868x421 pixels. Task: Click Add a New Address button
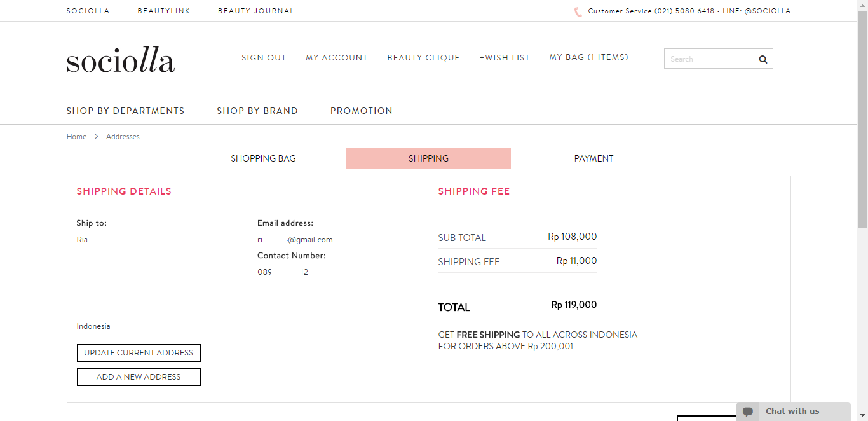(139, 377)
